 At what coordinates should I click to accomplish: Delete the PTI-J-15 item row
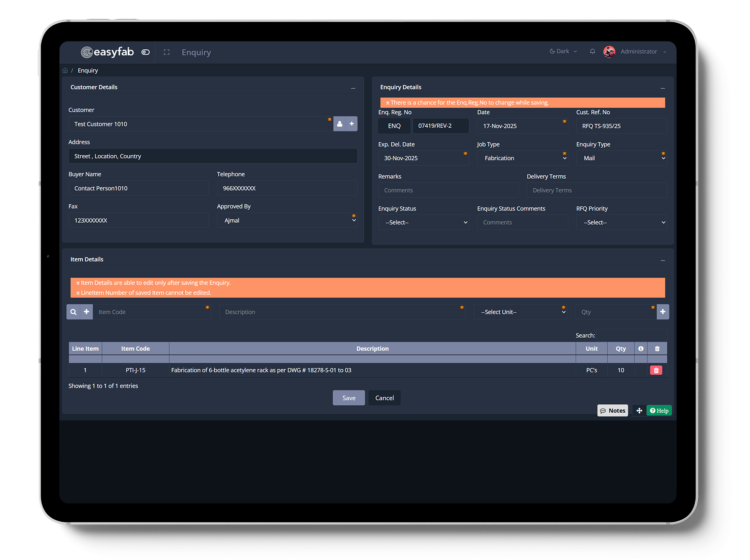(x=656, y=370)
